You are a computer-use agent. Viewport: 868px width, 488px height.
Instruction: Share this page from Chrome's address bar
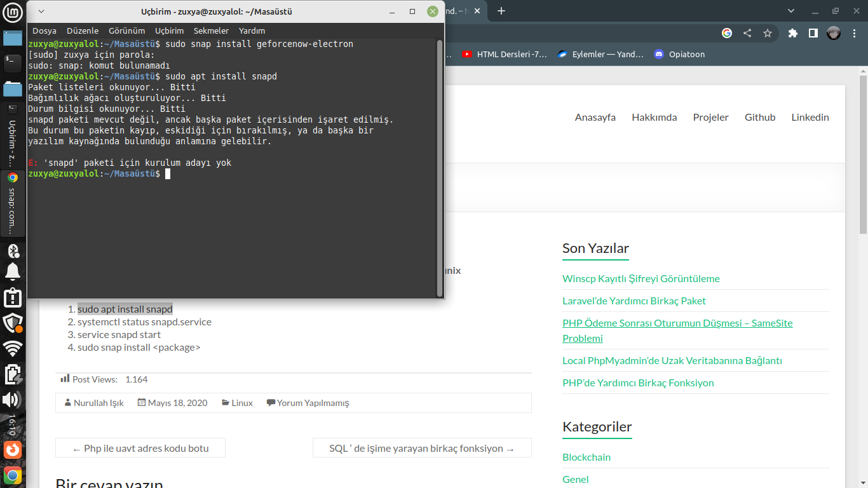(747, 33)
